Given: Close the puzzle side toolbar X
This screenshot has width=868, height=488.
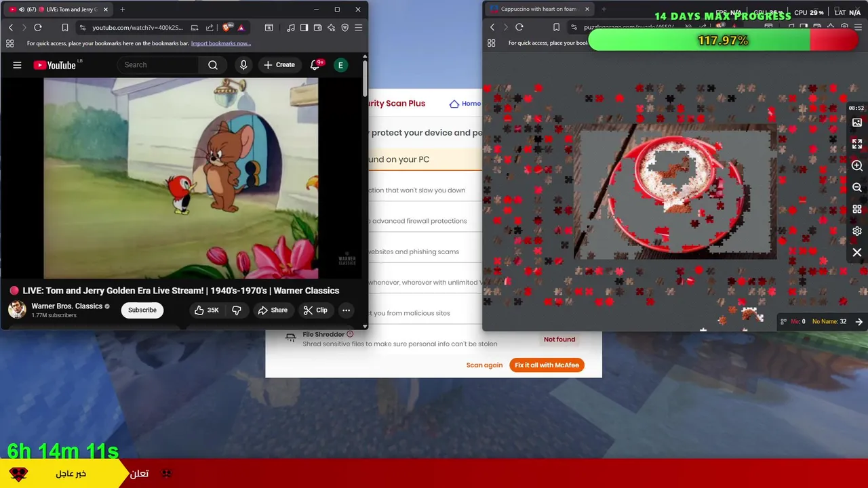Looking at the screenshot, I should 857,253.
